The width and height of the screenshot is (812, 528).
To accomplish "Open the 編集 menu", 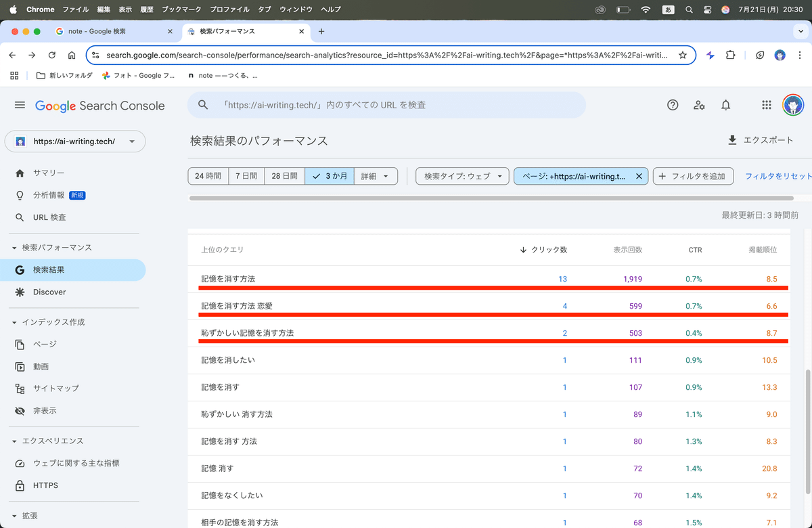I will point(104,9).
